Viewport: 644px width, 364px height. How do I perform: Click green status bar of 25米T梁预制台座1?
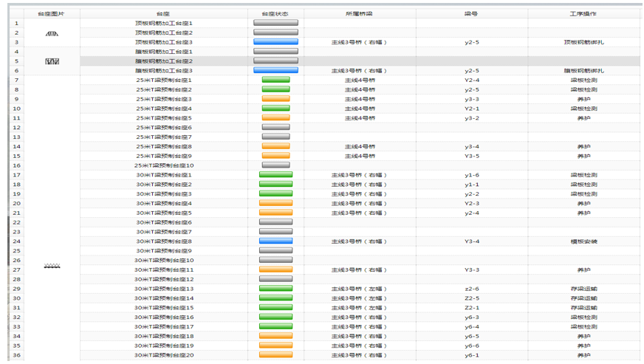point(275,80)
